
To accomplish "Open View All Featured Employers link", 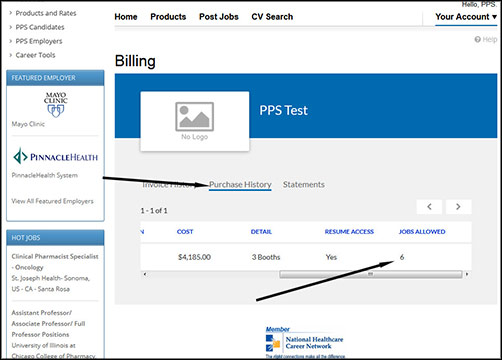I will coord(52,201).
